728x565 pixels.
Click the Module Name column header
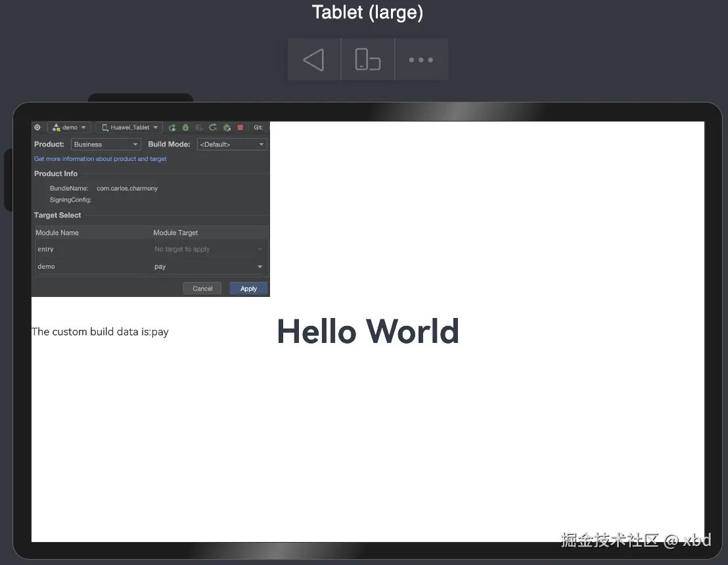click(x=57, y=233)
